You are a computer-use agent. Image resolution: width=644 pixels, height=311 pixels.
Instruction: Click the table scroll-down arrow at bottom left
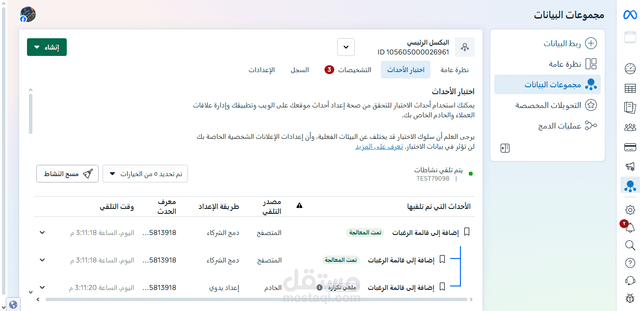click(30, 292)
